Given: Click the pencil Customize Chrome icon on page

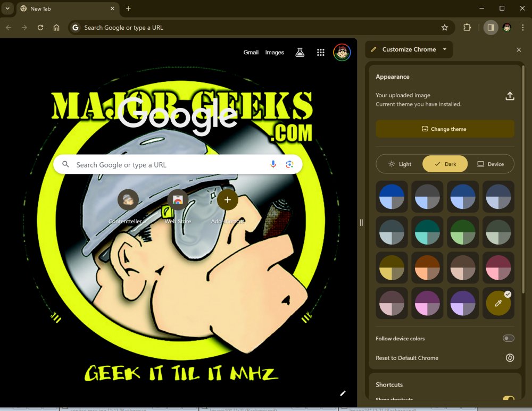Looking at the screenshot, I should click(x=343, y=393).
